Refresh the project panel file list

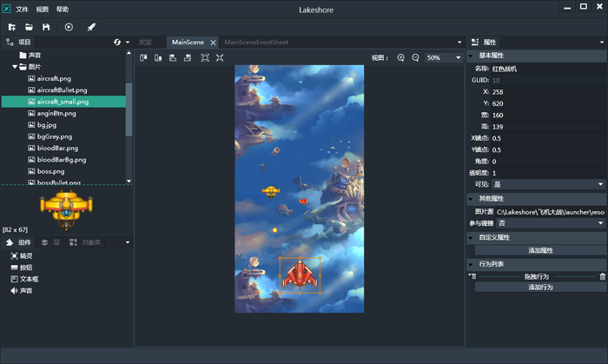pos(117,42)
